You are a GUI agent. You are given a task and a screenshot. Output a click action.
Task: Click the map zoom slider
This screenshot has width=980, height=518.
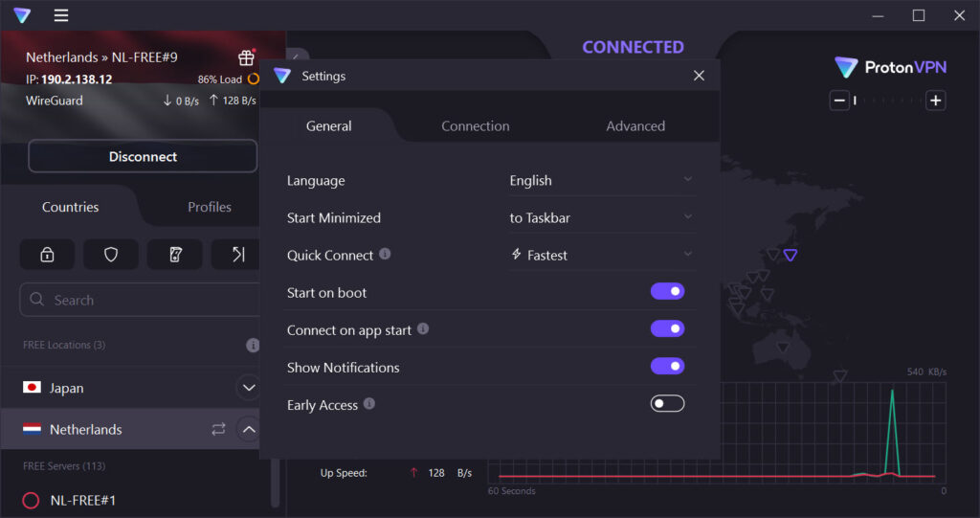pyautogui.click(x=887, y=101)
